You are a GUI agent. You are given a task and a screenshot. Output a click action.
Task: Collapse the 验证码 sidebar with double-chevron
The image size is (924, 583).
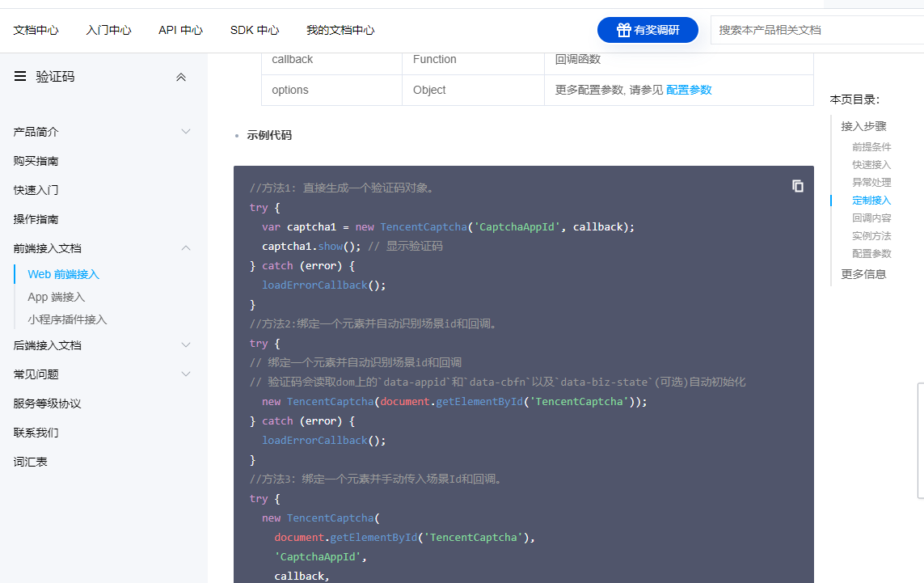181,78
